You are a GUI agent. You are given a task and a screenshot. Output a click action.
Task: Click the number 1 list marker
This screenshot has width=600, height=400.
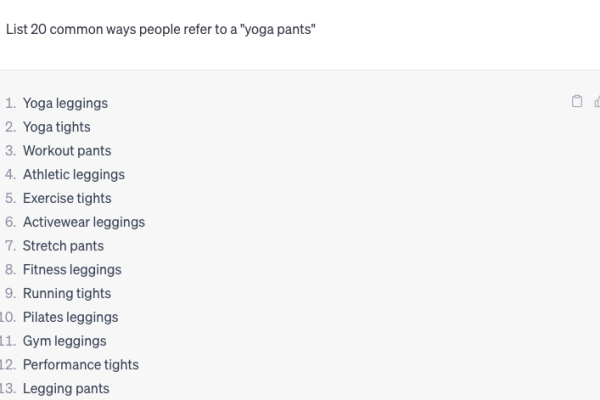pos(10,103)
